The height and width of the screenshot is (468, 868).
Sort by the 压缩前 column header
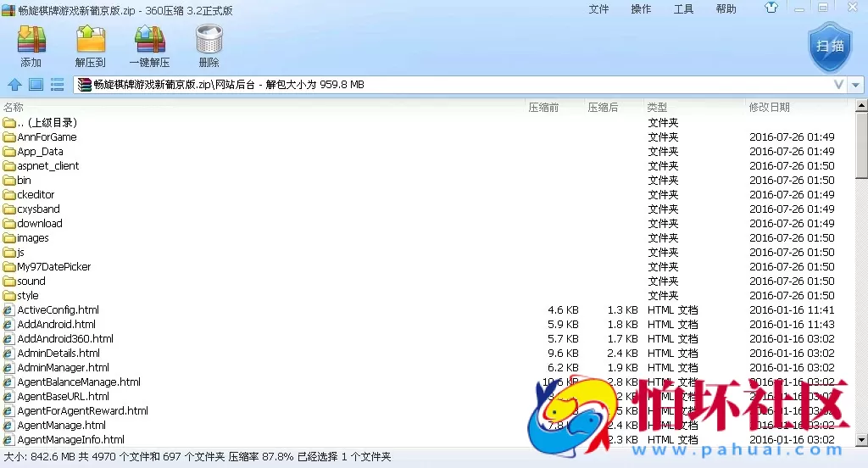click(543, 108)
